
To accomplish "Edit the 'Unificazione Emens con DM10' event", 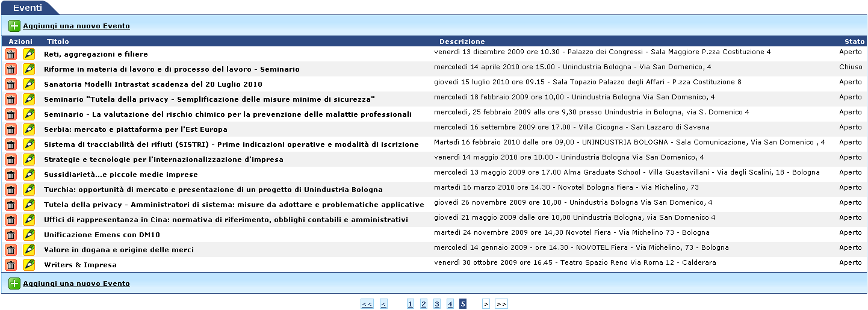I will [x=29, y=235].
